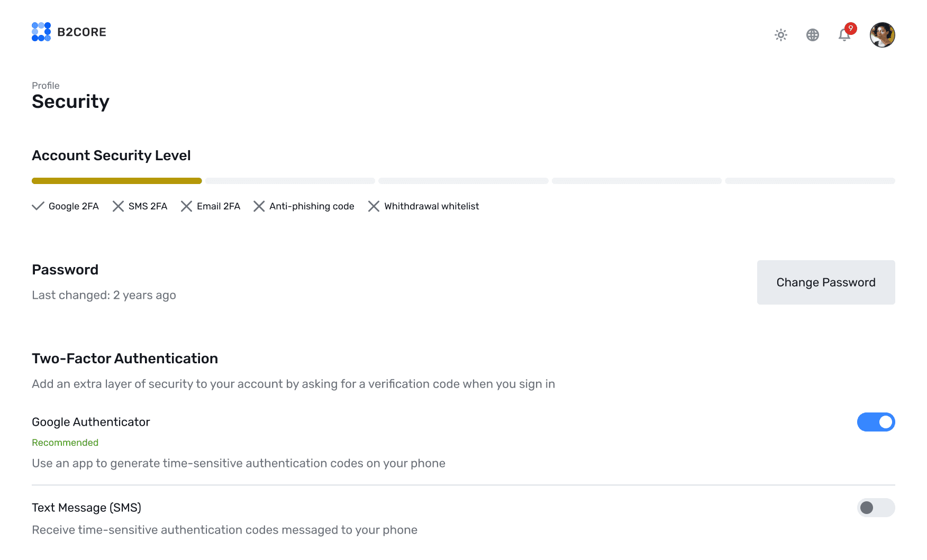Image resolution: width=927 pixels, height=560 pixels.
Task: Select the Security page heading
Action: (x=70, y=102)
